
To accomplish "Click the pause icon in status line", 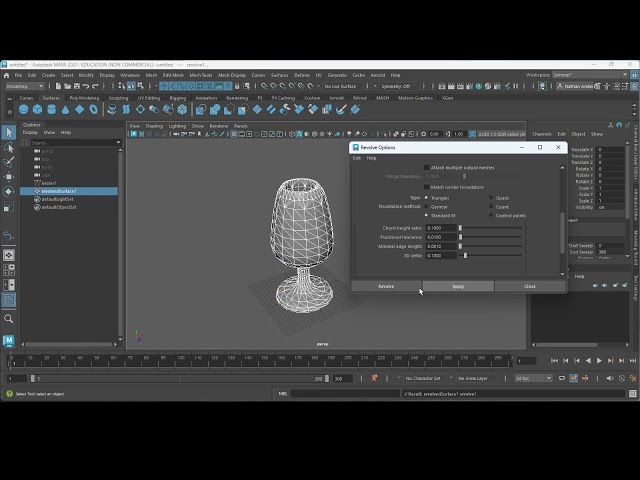I will point(516,86).
